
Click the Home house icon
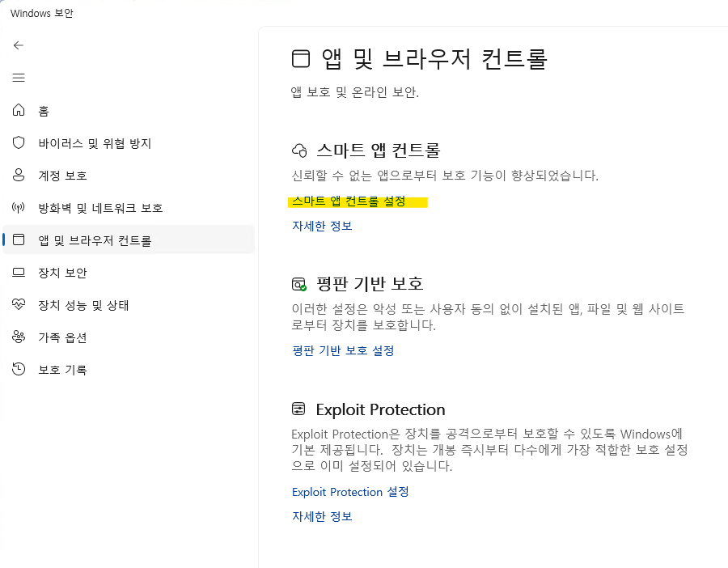tap(19, 111)
